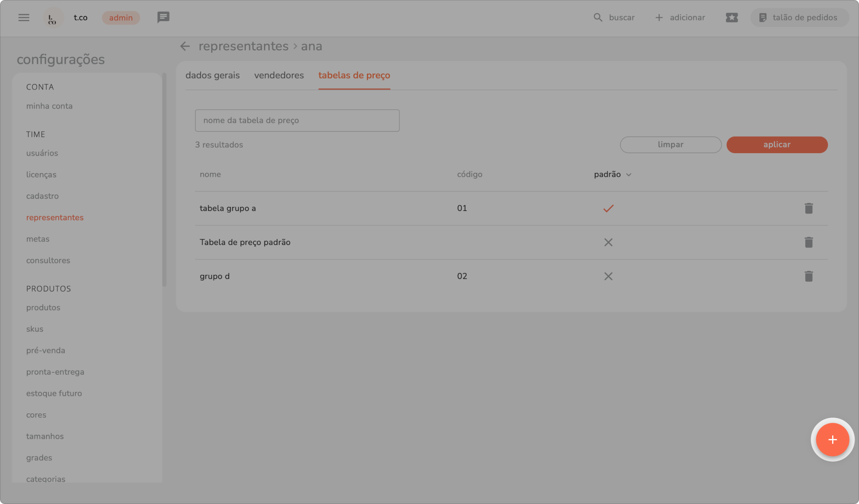The width and height of the screenshot is (859, 504).
Task: Open the hamburger menu icon
Action: (x=24, y=17)
